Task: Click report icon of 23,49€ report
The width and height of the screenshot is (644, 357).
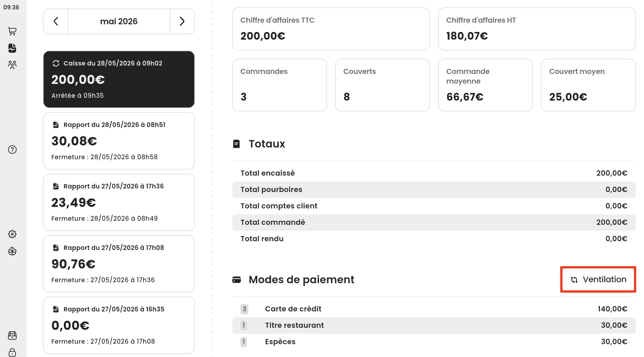Action: (56, 186)
